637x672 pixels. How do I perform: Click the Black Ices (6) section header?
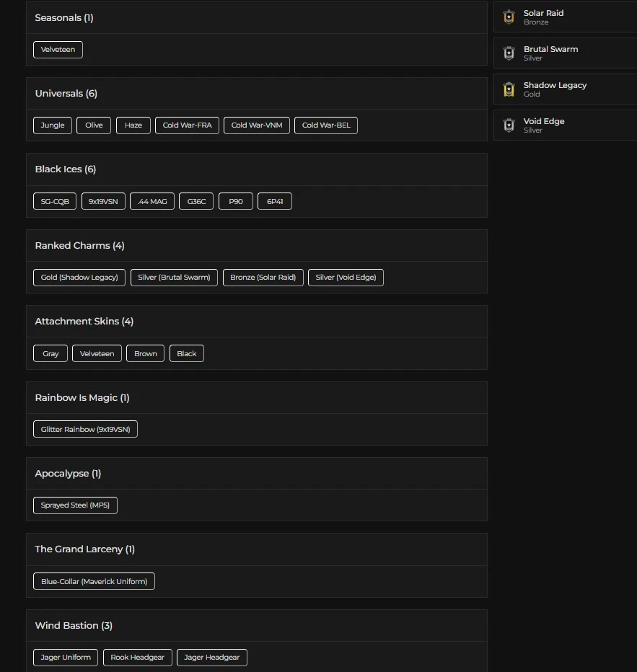coord(66,169)
